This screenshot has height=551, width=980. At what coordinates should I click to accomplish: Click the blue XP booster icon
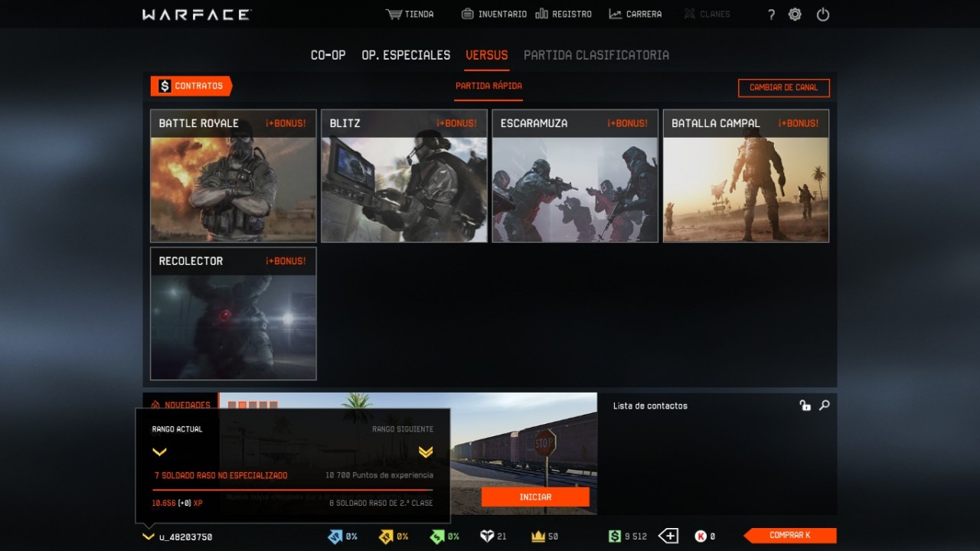tap(335, 536)
